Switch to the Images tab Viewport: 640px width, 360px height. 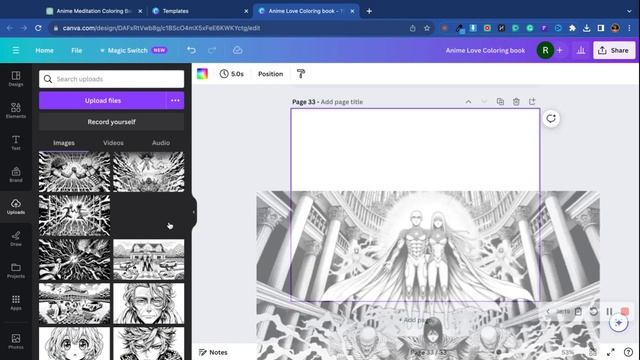point(64,143)
